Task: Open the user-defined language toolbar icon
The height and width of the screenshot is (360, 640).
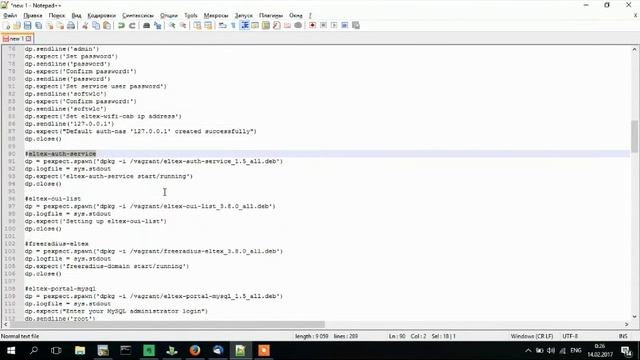Action: [x=255, y=25]
